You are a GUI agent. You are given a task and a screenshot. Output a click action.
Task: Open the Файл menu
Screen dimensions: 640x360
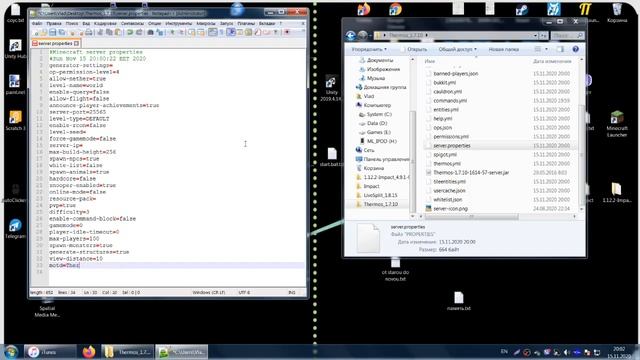click(37, 24)
